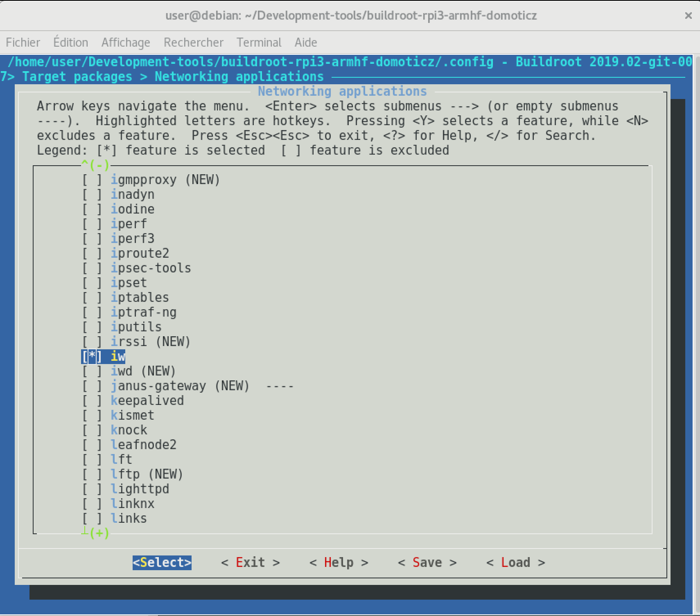Enable the inadyn package checkbox
700x616 pixels.
click(92, 195)
